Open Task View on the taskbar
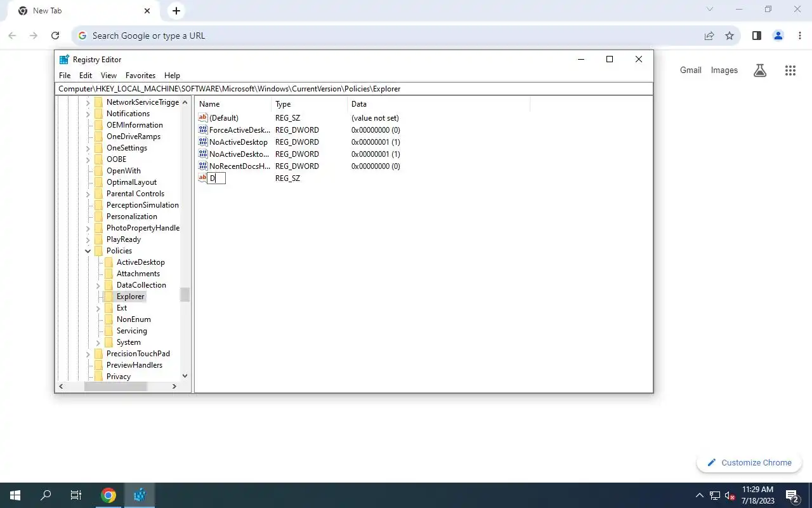 (76, 495)
